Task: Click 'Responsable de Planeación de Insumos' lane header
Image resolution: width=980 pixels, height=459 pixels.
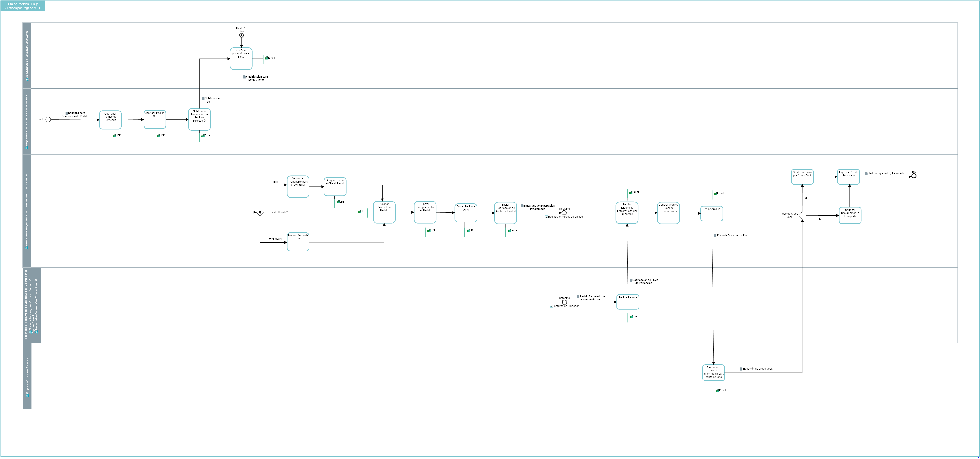Action: coord(27,56)
